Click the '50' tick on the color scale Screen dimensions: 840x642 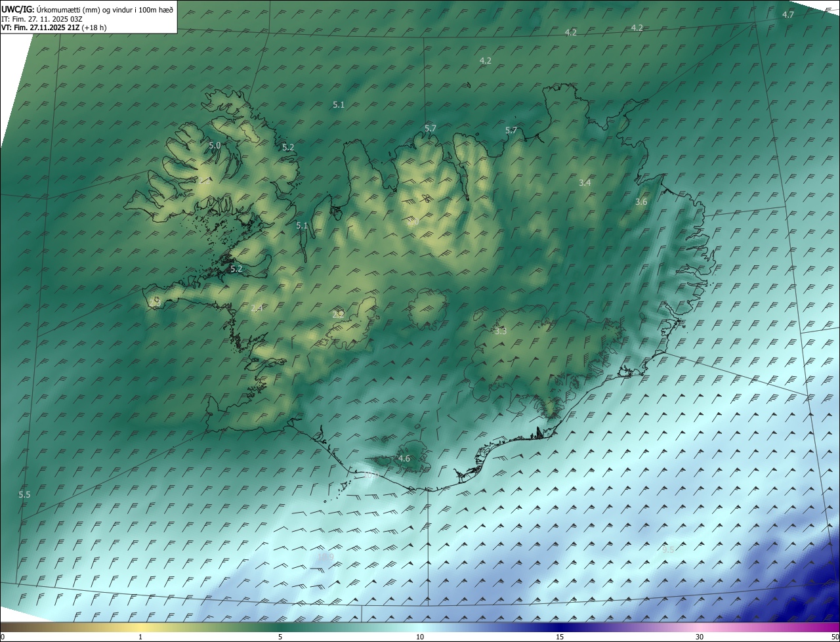835,637
